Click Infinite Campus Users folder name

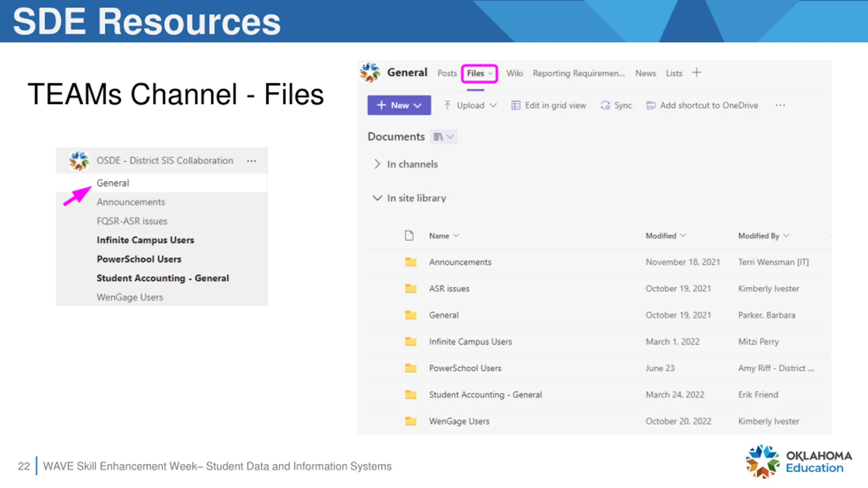point(471,341)
